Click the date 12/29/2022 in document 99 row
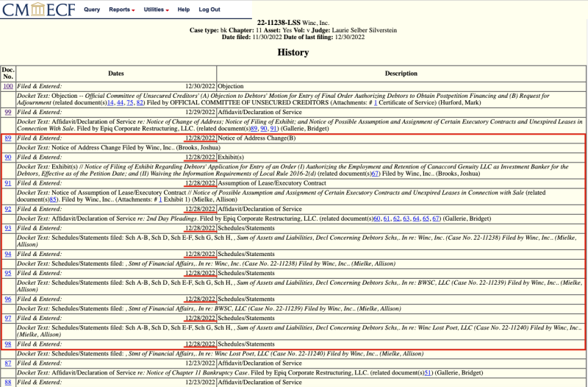Screen dimensions: 588x387 coord(200,112)
